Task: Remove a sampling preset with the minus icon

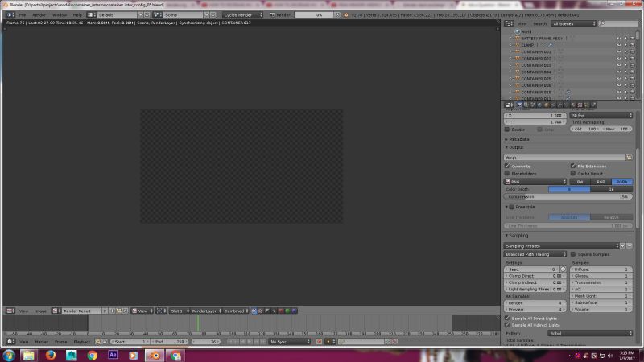Action: coord(630,246)
